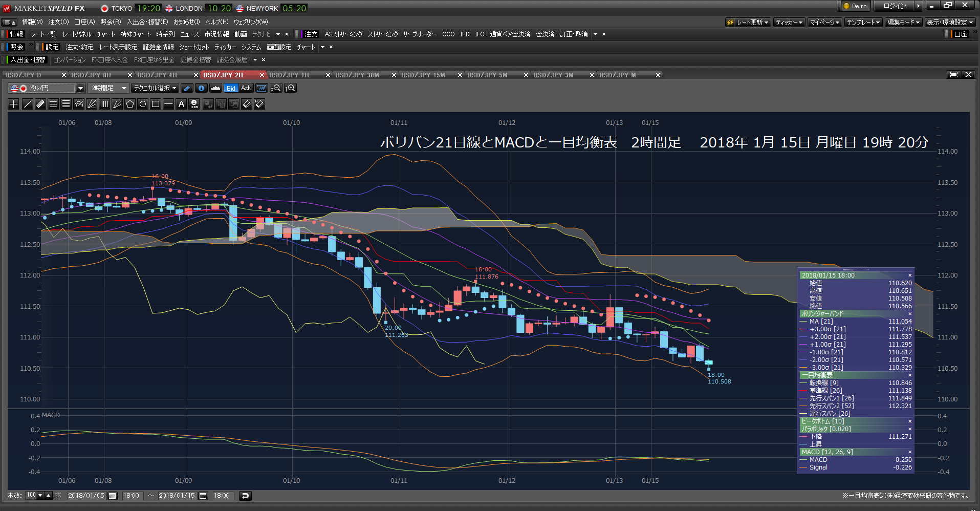The image size is (980, 511).
Task: Open the 入出金・振替(E) menu
Action: (x=147, y=22)
